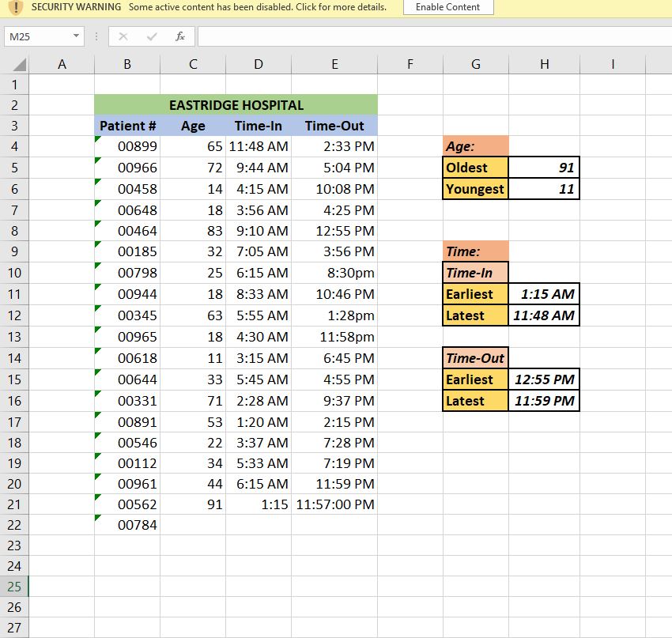Select the 2:33 PM time-out cell

tap(334, 146)
